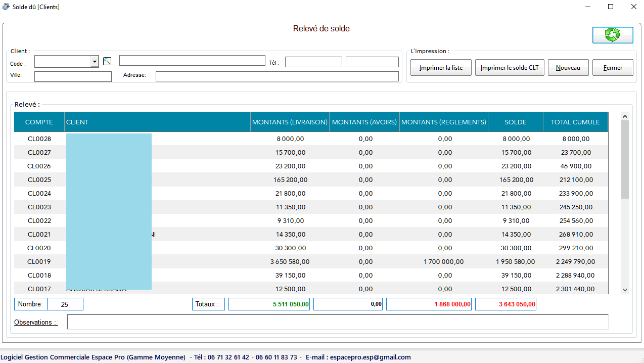Click the green refresh arrows button
644x363 pixels.
(x=613, y=35)
